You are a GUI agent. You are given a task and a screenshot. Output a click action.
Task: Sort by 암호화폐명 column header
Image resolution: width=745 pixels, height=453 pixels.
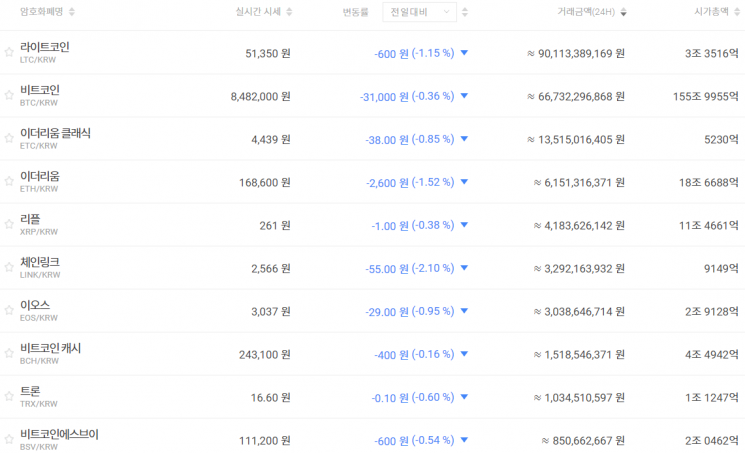point(48,12)
